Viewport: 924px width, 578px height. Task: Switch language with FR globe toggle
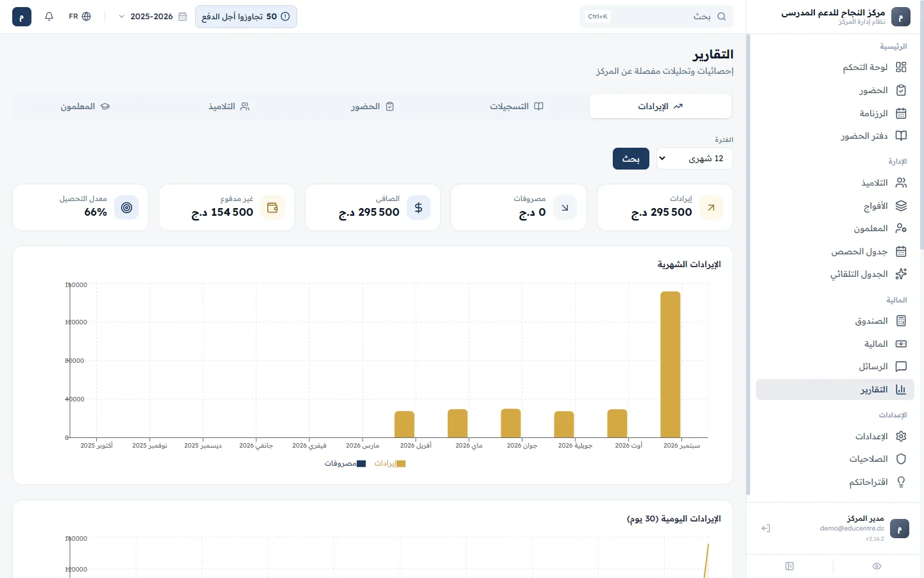tap(80, 17)
